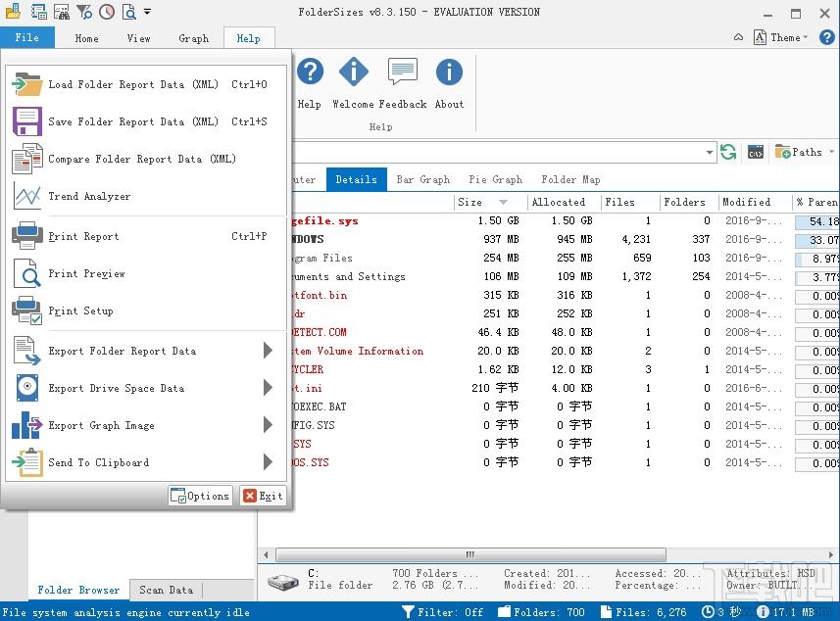This screenshot has width=840, height=621.
Task: Click the Modified column header
Action: tap(755, 202)
